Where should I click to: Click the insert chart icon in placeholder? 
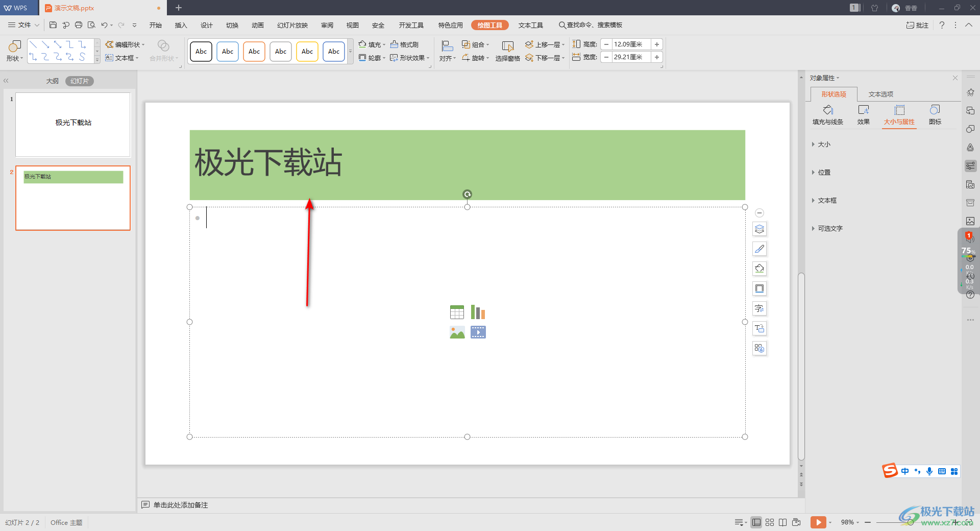[x=478, y=312]
